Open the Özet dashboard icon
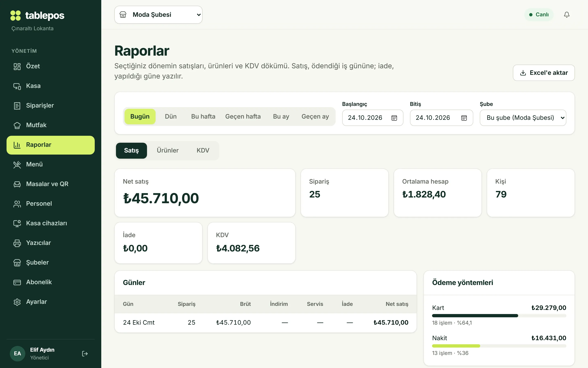This screenshot has height=368, width=588. coord(17,66)
